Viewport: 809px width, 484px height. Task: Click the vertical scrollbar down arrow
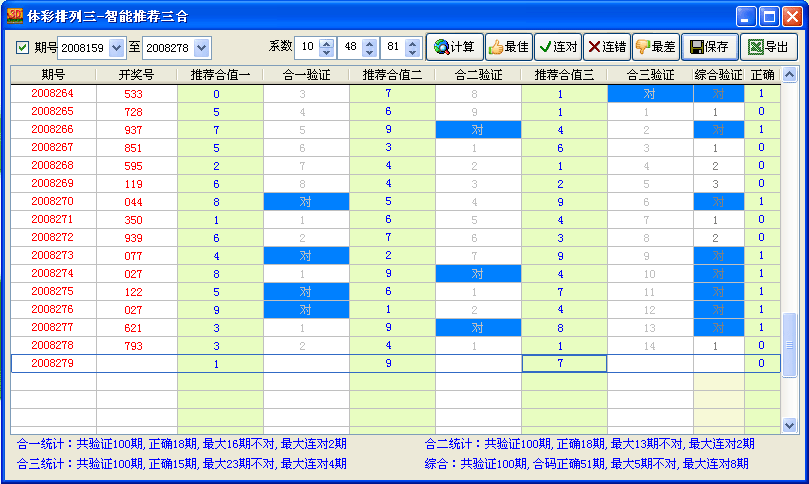789,424
